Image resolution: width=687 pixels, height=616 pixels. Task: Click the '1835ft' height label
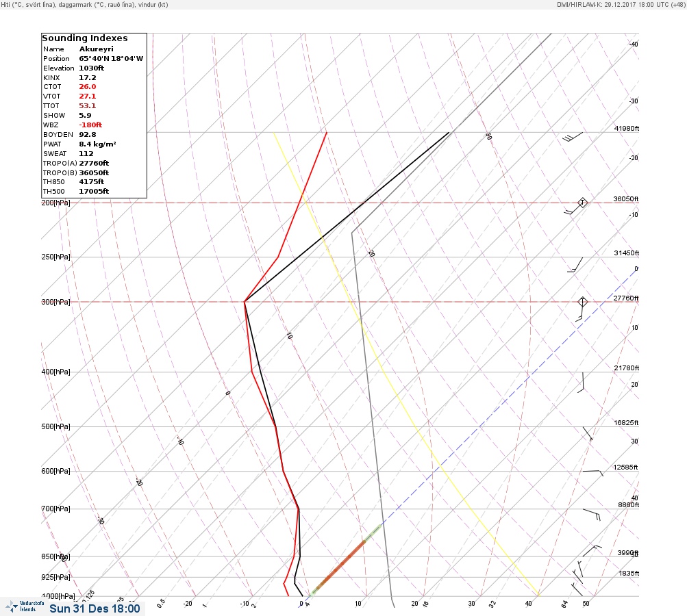(x=629, y=574)
